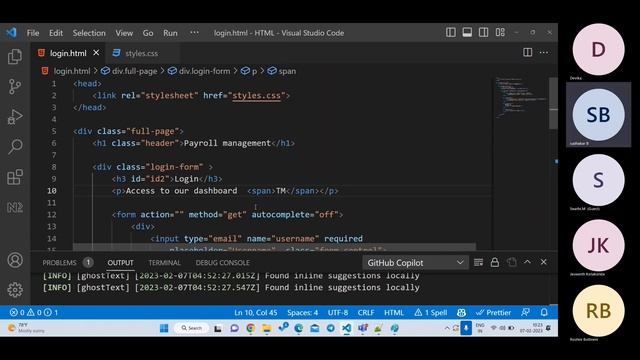
Task: Expand the overflow menu ellipsis in the menu bar
Action: 194,32
